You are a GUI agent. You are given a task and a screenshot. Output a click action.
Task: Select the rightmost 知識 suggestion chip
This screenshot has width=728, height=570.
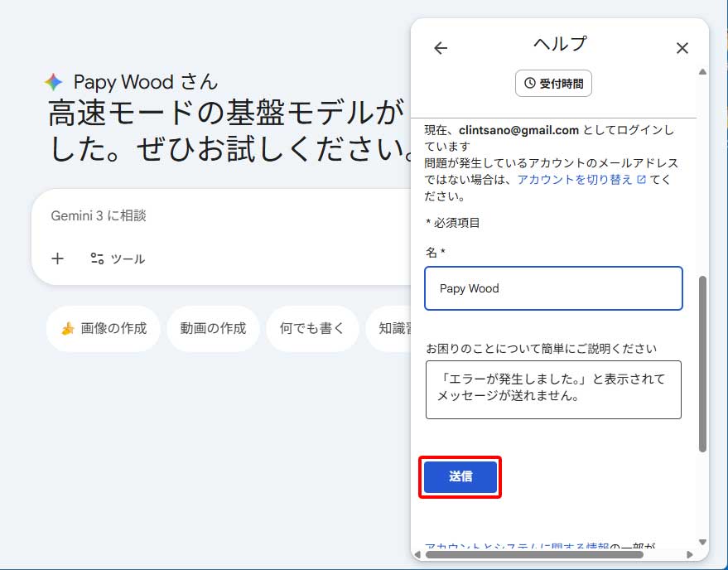395,328
